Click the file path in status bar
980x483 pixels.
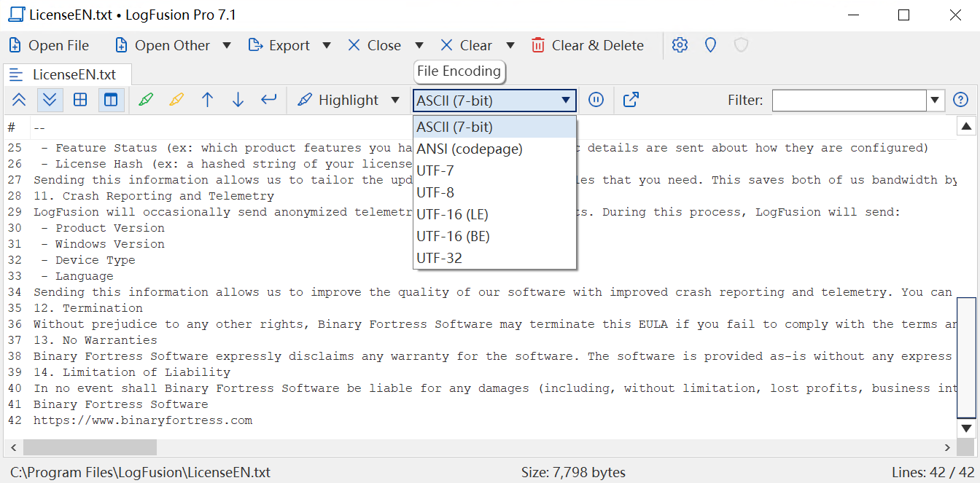(x=140, y=472)
